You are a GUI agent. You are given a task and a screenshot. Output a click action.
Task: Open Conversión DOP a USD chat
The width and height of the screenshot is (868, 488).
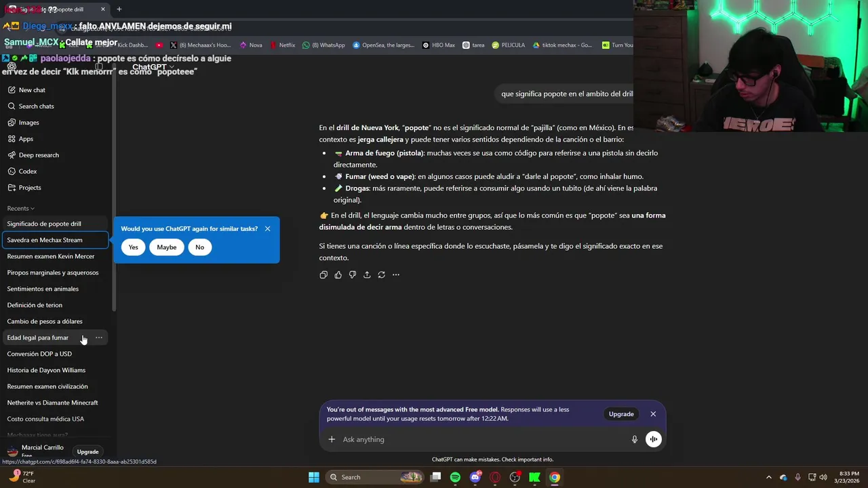click(55, 354)
